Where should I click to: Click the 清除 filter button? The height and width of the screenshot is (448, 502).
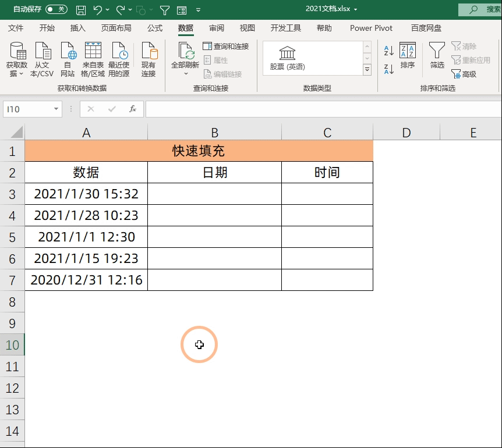(464, 47)
